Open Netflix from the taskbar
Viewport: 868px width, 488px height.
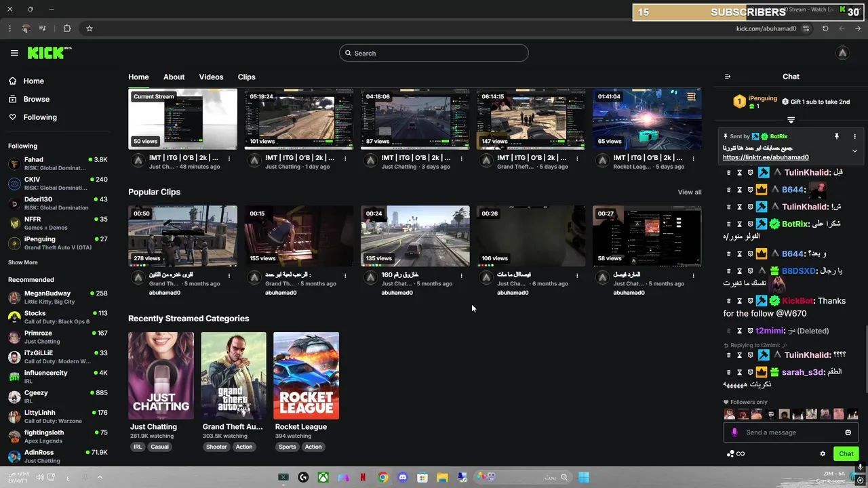point(363,477)
